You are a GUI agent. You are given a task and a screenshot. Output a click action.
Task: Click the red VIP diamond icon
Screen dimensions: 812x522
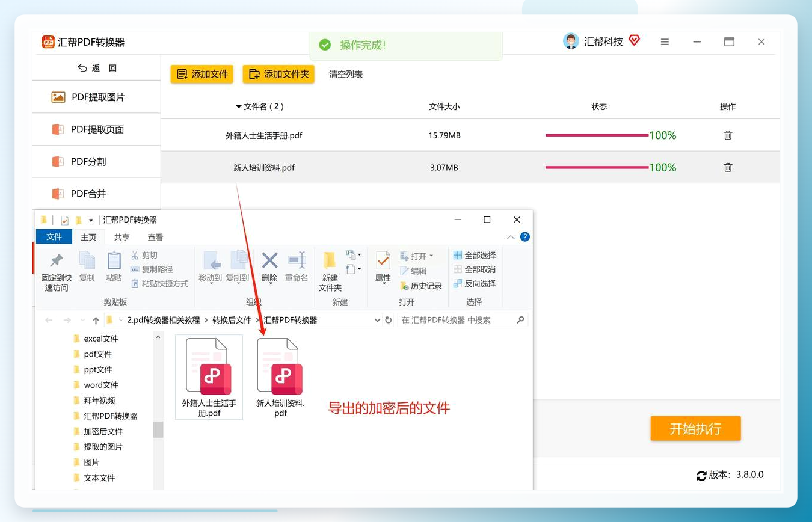[x=634, y=40]
